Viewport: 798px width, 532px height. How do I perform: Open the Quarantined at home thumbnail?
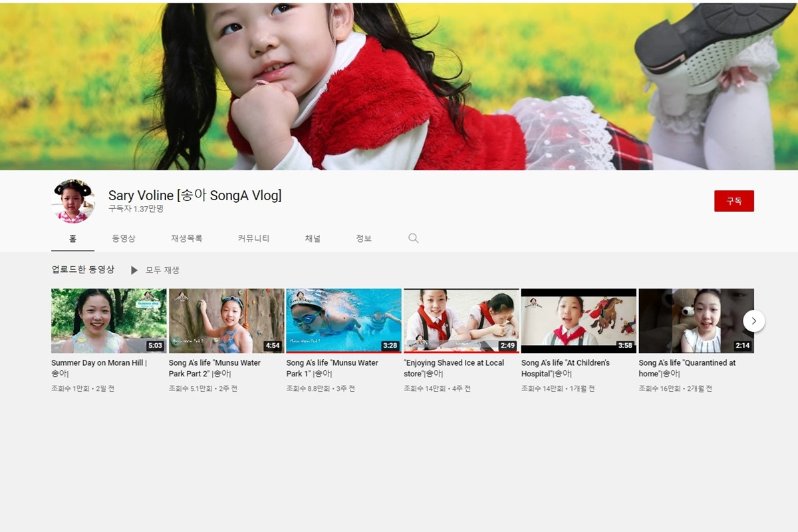[696, 321]
